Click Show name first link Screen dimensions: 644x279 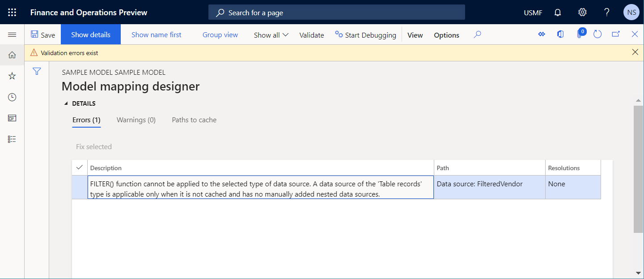tap(157, 34)
